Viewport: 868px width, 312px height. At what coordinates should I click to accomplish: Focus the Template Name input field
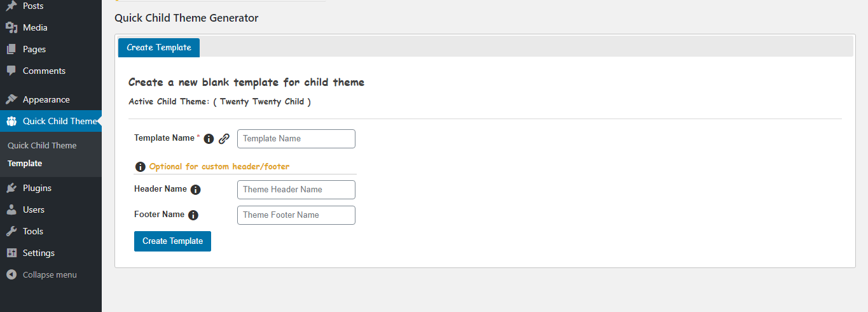point(296,139)
